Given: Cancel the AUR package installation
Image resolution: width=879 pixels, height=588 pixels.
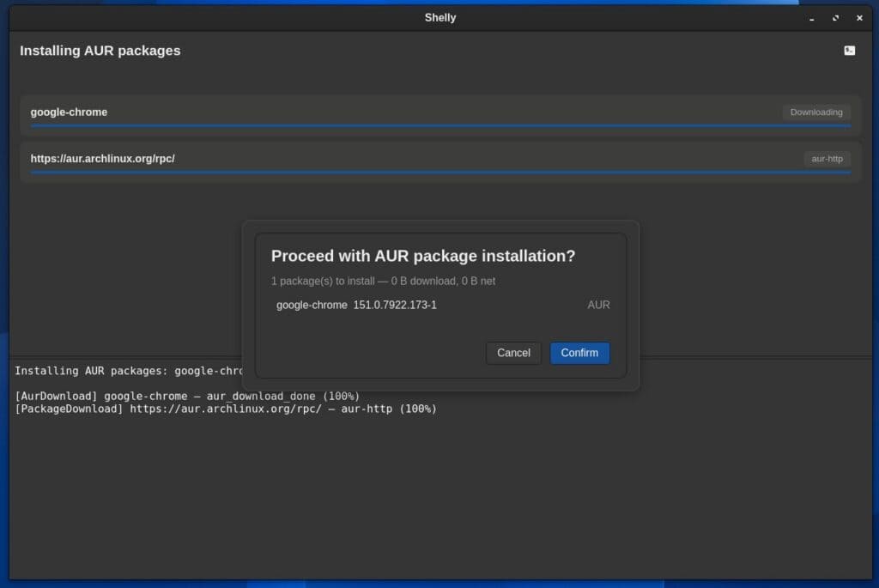Looking at the screenshot, I should click(x=513, y=353).
